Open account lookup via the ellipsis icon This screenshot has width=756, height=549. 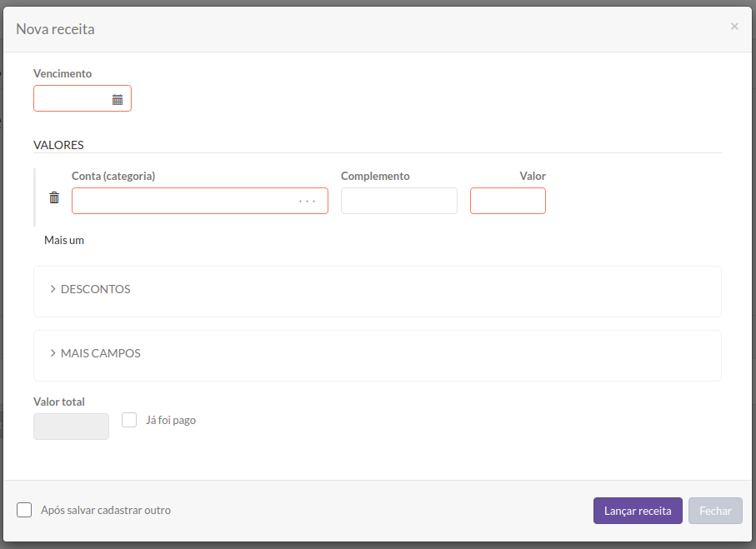coord(307,201)
